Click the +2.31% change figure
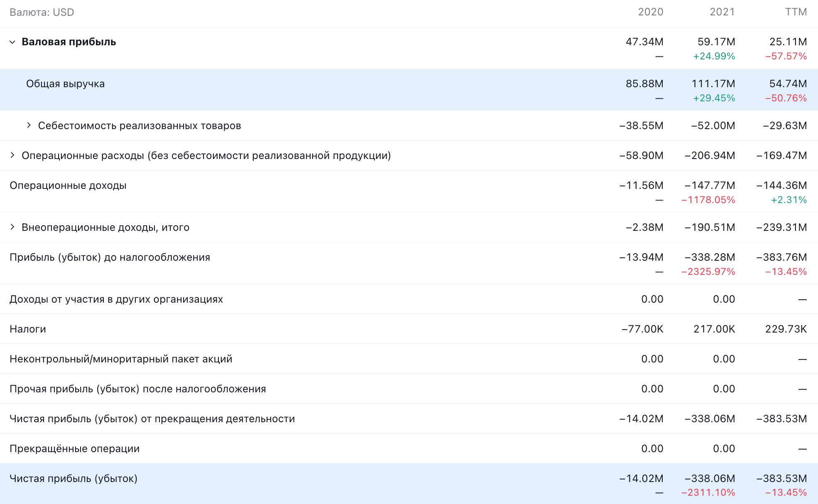 coord(789,200)
